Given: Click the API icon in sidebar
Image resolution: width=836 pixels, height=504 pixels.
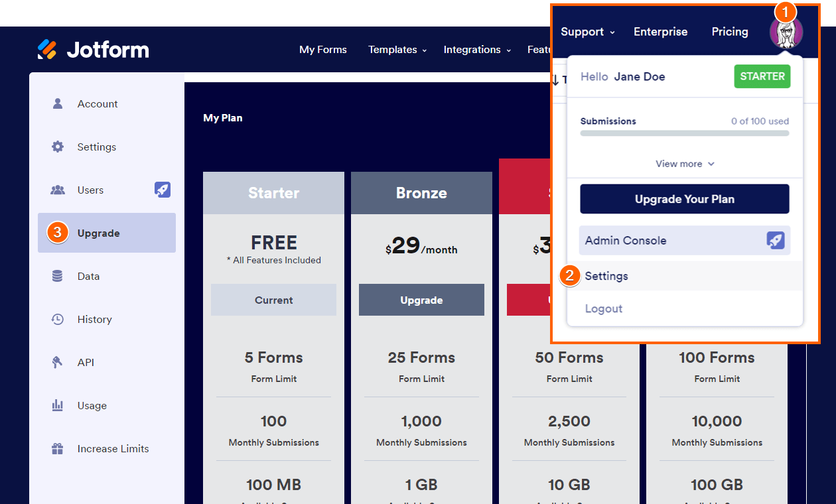Looking at the screenshot, I should coord(58,362).
